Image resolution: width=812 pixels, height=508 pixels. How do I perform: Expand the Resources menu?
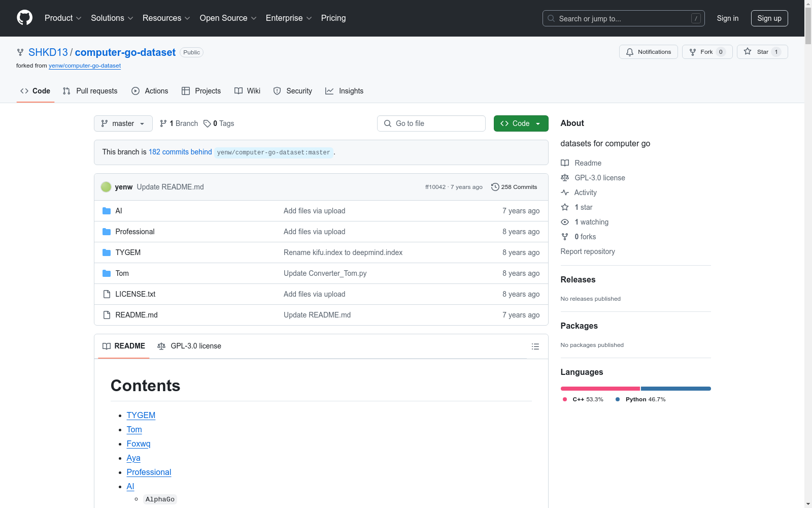click(166, 18)
